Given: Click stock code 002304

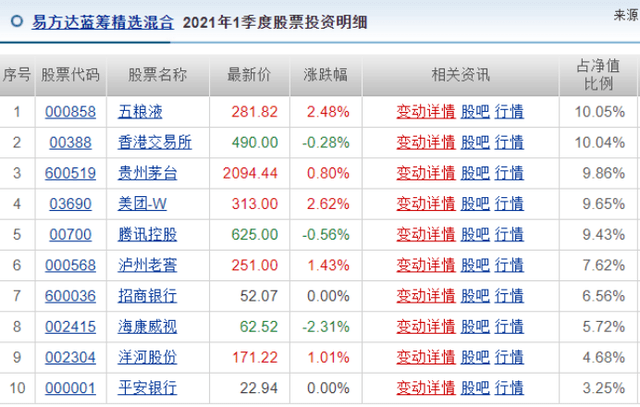Looking at the screenshot, I should pos(70,357).
